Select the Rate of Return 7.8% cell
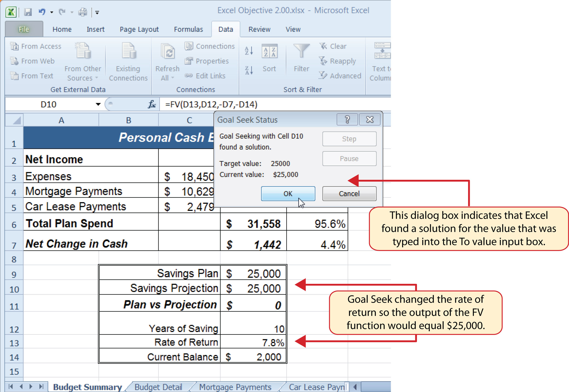The height and width of the screenshot is (392, 569). point(253,342)
